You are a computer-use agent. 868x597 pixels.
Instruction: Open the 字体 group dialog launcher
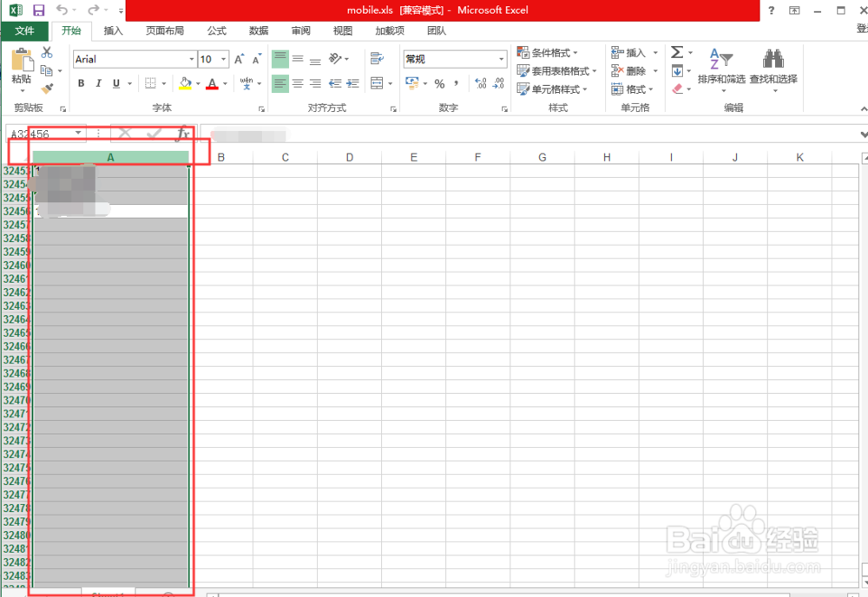click(261, 109)
